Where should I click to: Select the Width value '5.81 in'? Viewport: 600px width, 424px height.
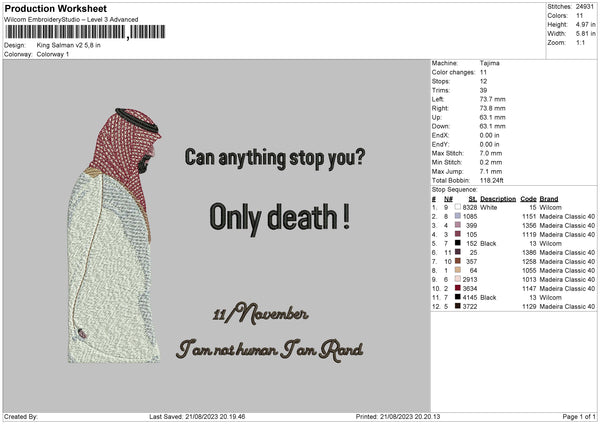pyautogui.click(x=585, y=34)
